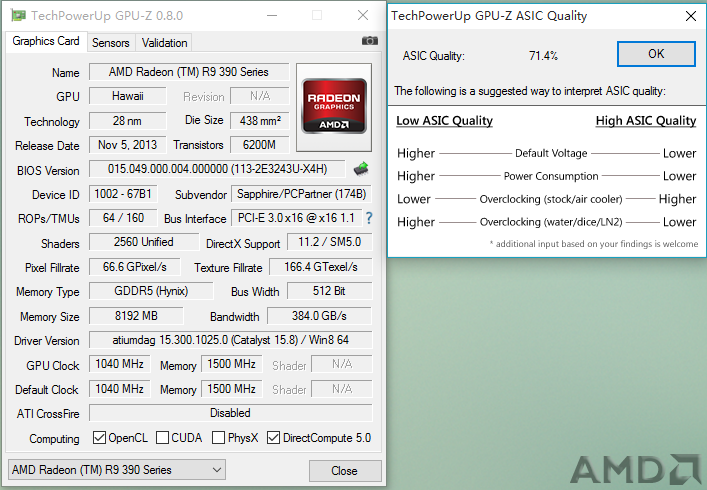Viewport: 707px width, 490px height.
Task: Click the High ASIC Quality heading
Action: (x=646, y=121)
